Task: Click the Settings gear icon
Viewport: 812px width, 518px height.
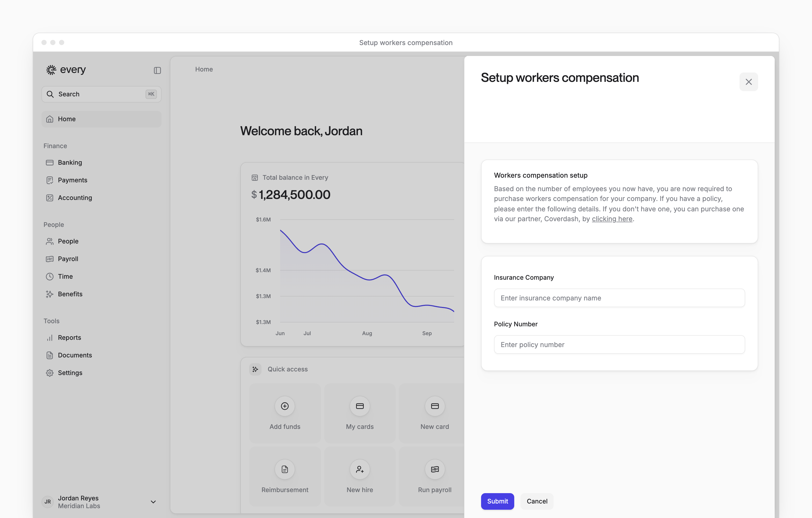Action: pos(49,373)
